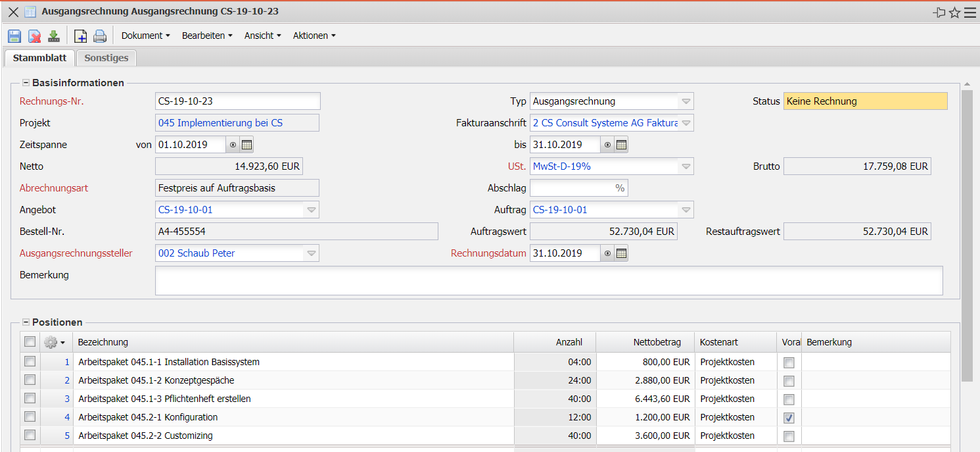Image resolution: width=980 pixels, height=452 pixels.
Task: Open position number 3 link, Pflichtenheft erstellen
Action: click(x=67, y=399)
